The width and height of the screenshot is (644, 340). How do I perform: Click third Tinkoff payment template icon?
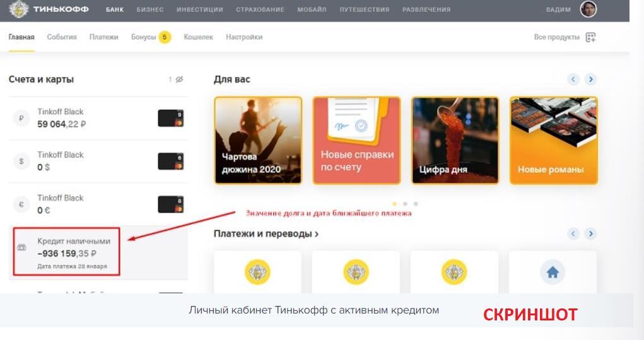tap(454, 272)
